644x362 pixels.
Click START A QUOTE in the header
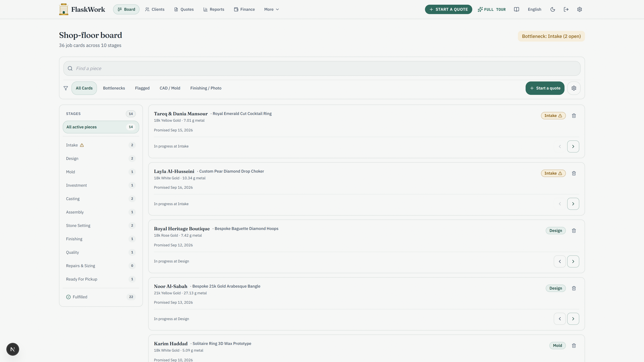click(448, 9)
